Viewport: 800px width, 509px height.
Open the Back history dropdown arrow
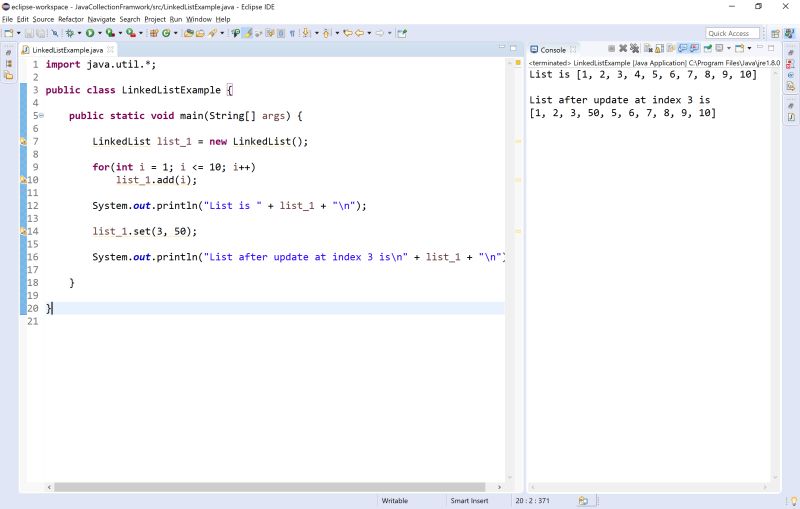pyautogui.click(x=369, y=33)
